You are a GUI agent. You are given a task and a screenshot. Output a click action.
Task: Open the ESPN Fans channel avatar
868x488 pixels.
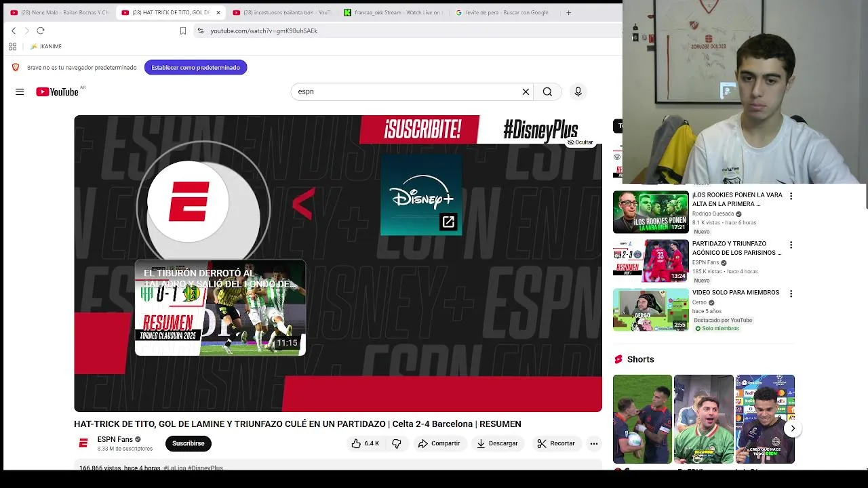pos(83,443)
